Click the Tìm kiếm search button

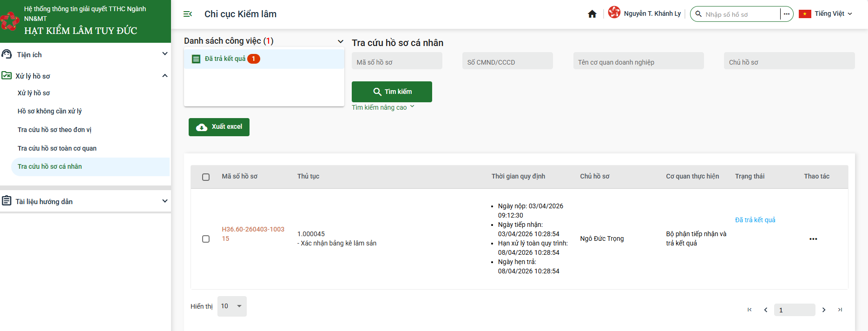click(x=392, y=92)
